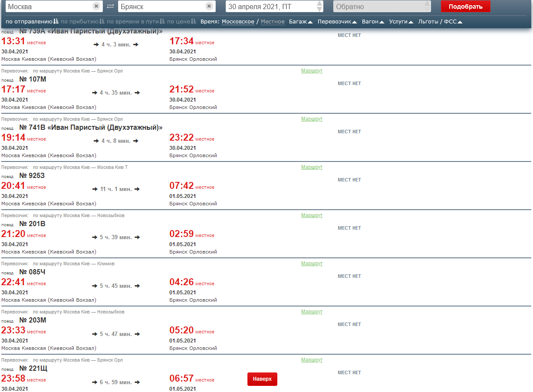Open the Услуги filter menu
Viewport: 533px width, 392px height.
[x=401, y=21]
